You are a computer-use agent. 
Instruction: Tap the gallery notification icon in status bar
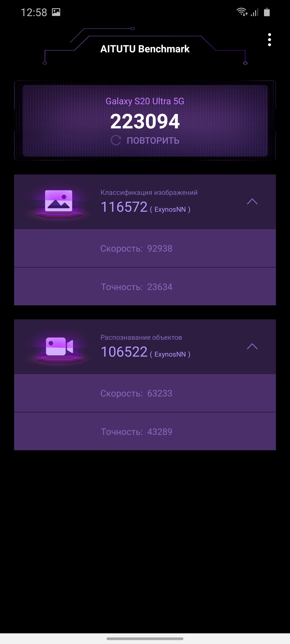click(56, 12)
